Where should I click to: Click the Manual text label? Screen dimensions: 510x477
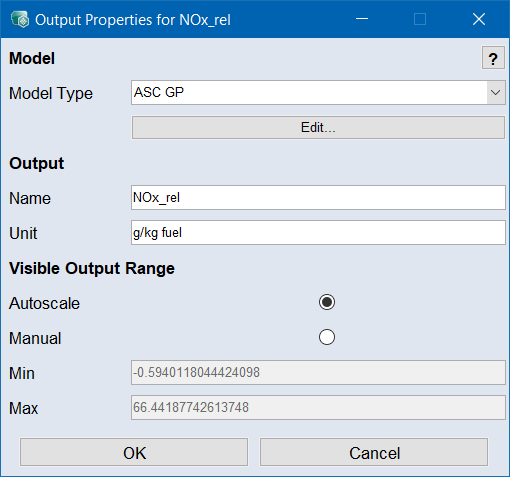(35, 338)
